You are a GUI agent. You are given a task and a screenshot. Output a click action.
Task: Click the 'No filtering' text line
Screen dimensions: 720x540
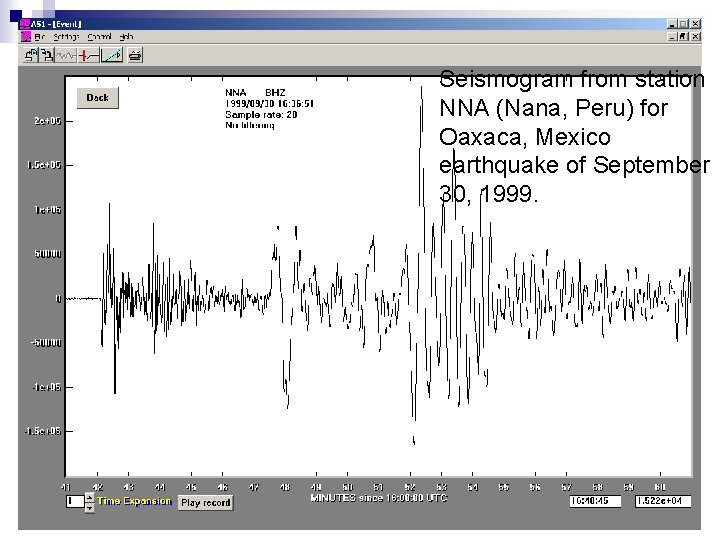[250, 125]
